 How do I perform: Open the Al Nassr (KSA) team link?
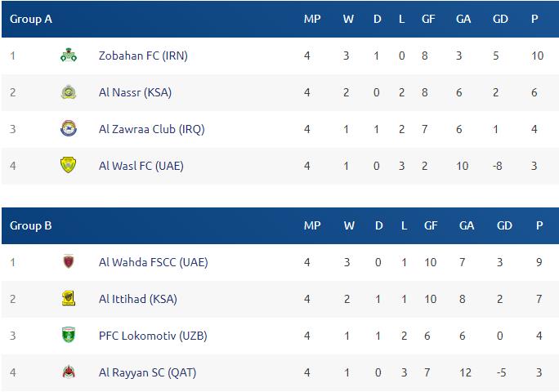coord(135,92)
